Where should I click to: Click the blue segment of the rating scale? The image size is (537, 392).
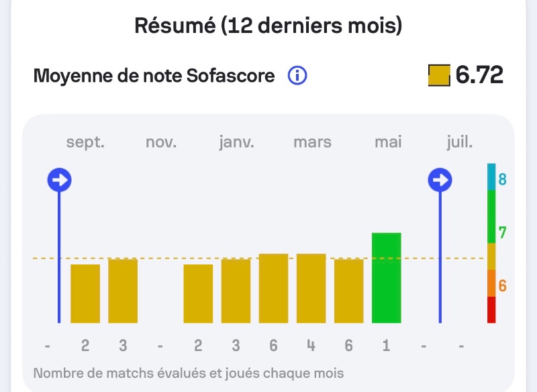click(x=491, y=177)
